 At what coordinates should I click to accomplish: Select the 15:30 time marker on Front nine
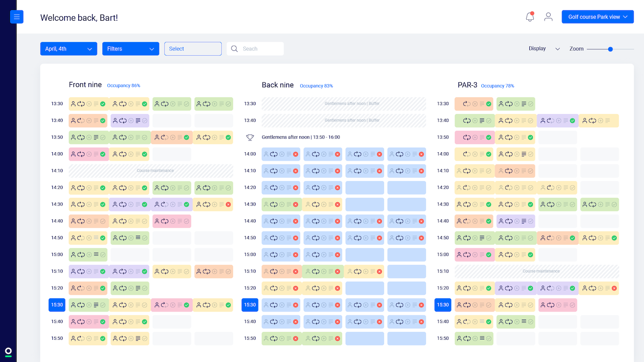click(x=57, y=305)
